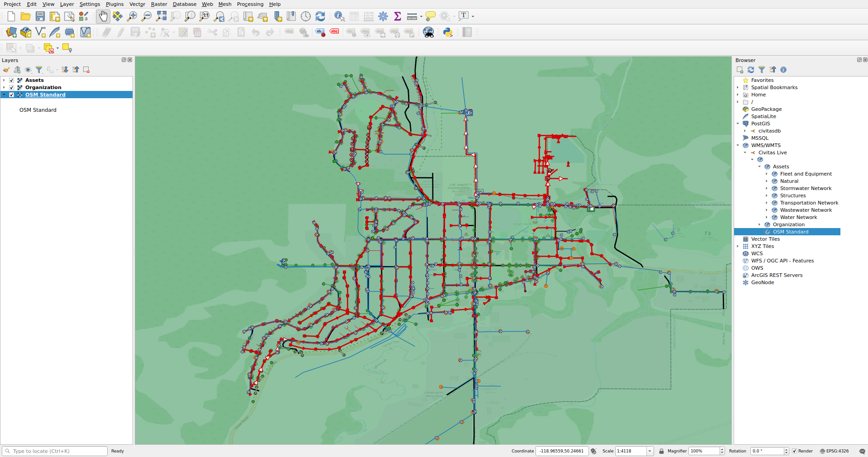Click the EPSG:4326 CRS button

click(834, 451)
